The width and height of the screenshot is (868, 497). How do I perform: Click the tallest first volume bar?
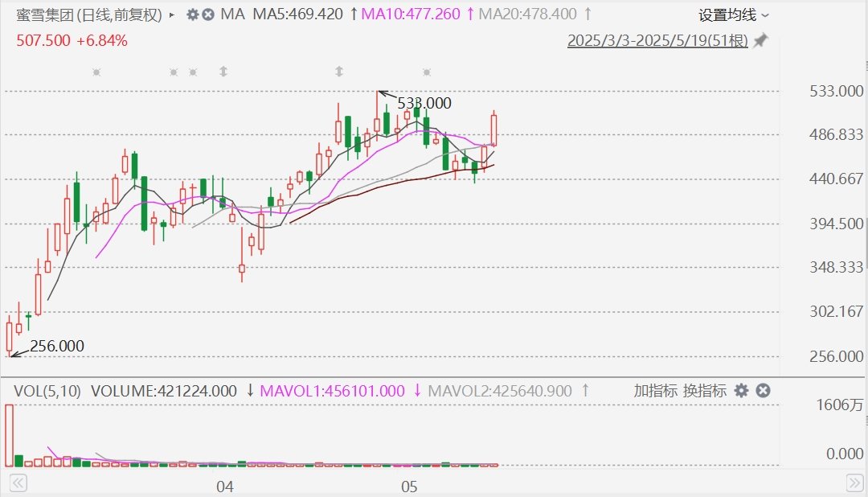[9, 436]
